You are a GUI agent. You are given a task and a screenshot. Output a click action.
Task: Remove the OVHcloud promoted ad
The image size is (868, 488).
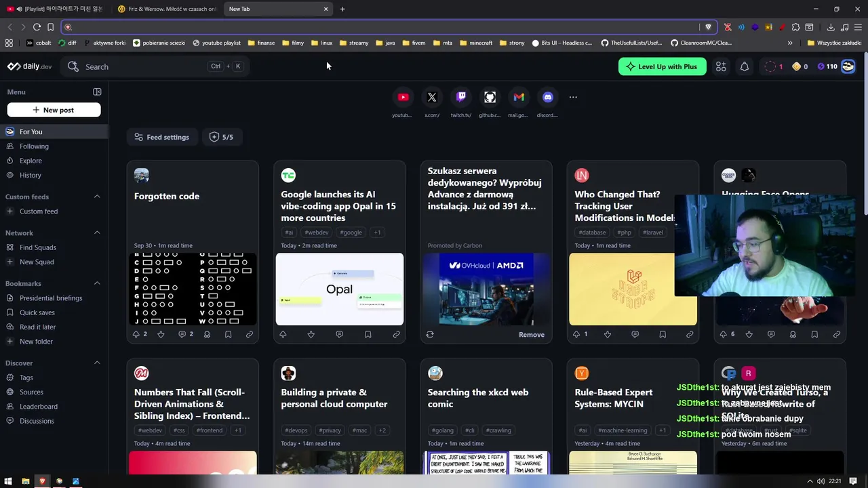(532, 335)
